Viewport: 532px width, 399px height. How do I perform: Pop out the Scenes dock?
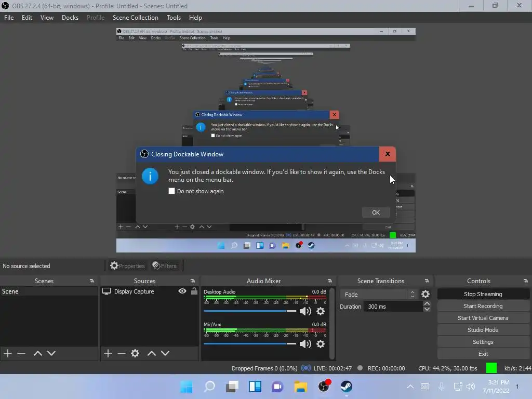coord(91,281)
